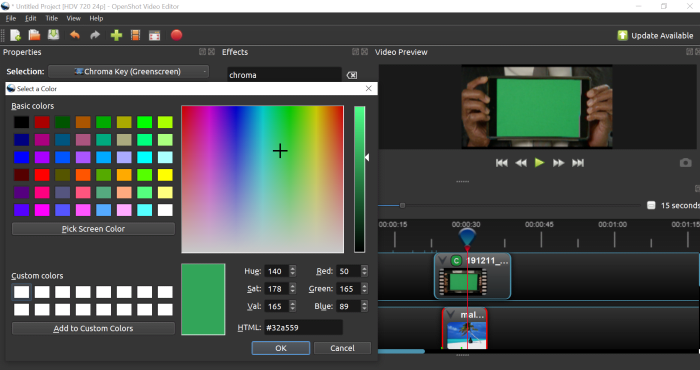Screen dimensions: 700x370
Task: Open the File menu
Action: click(11, 18)
